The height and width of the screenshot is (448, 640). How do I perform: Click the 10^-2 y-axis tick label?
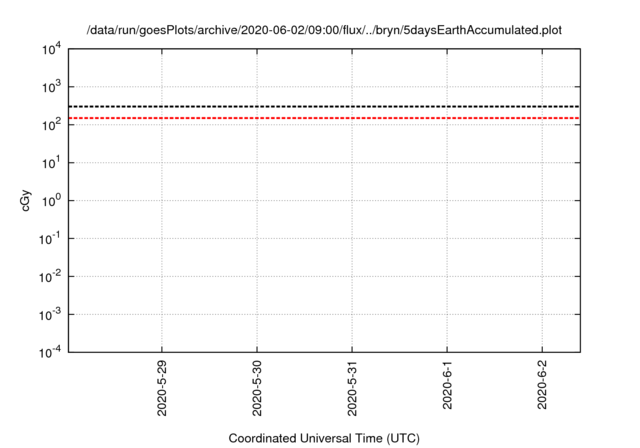[50, 277]
